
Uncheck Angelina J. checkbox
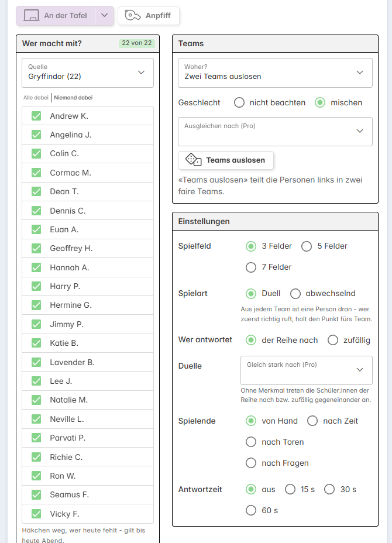[x=36, y=135]
